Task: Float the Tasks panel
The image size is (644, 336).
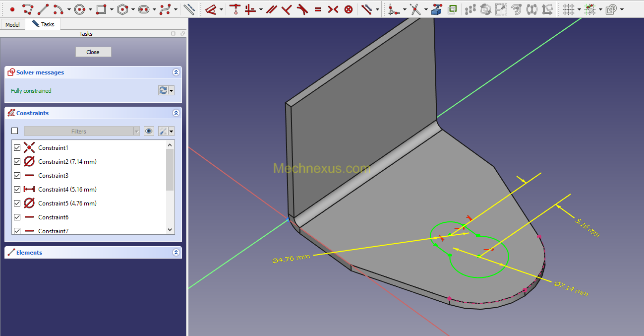Action: 182,34
